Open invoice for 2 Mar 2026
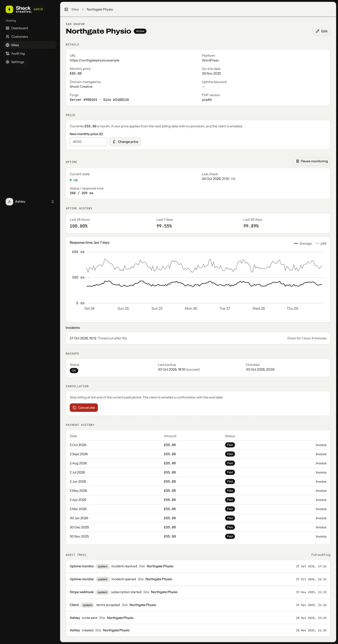This screenshot has height=644, width=338. tap(321, 509)
